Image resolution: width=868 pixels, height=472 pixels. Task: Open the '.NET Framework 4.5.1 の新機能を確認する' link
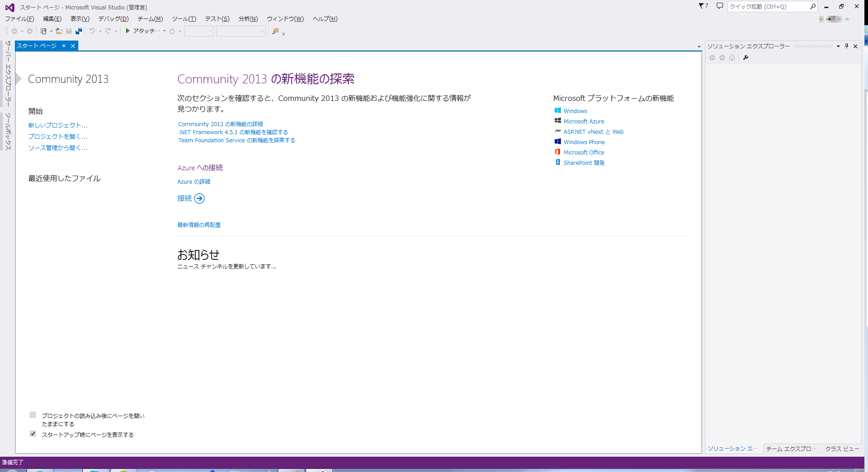233,132
